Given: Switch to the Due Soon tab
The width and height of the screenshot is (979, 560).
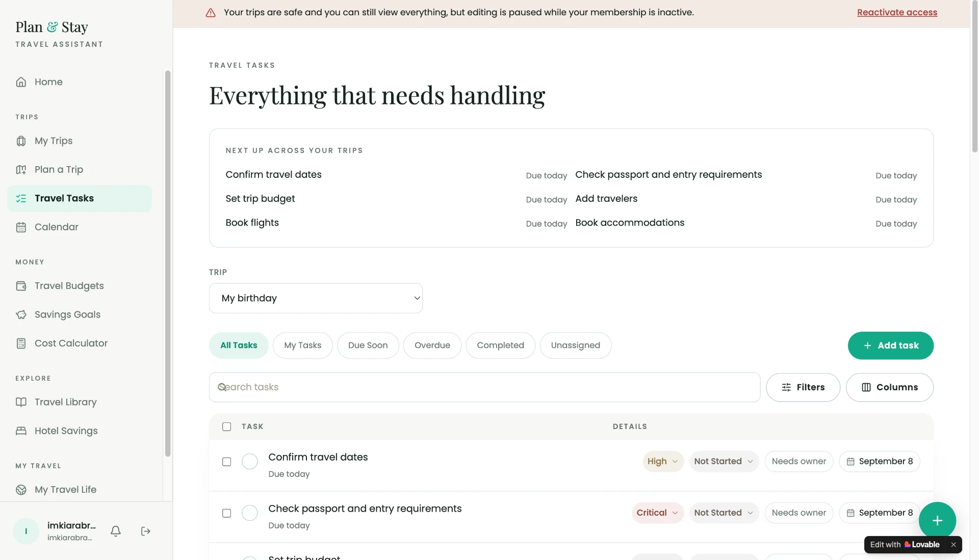Looking at the screenshot, I should [368, 345].
